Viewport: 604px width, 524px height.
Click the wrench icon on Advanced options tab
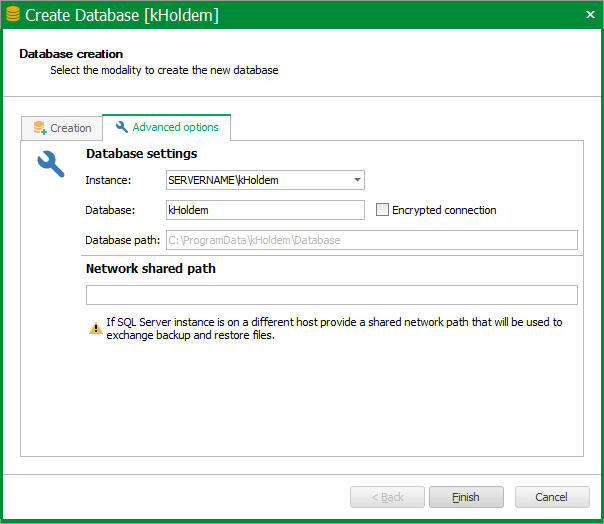pos(122,127)
